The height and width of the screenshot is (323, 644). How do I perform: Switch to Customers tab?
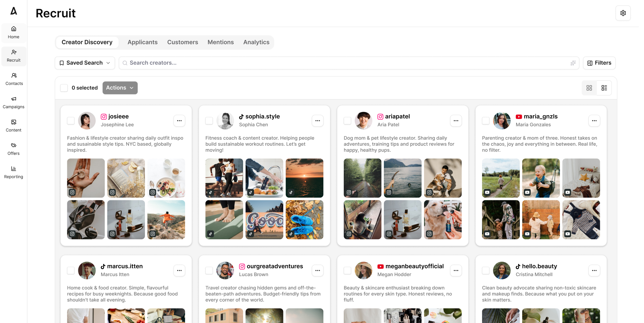click(x=183, y=43)
